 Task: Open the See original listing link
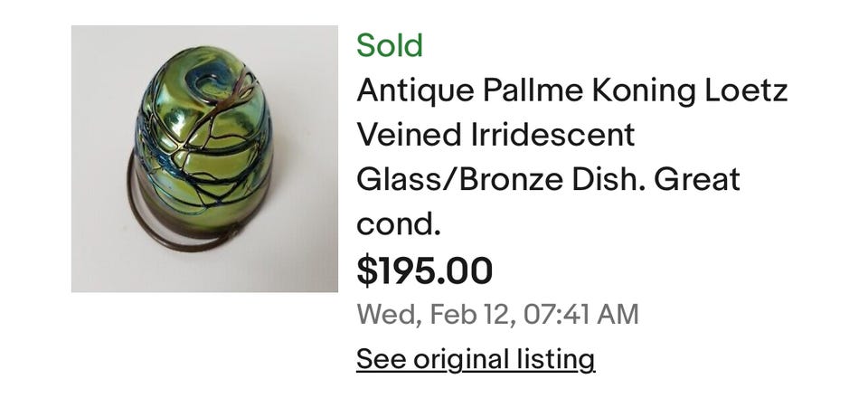(x=476, y=359)
